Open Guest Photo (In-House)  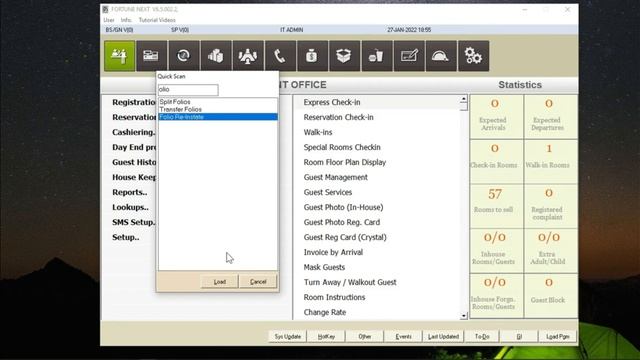click(343, 207)
